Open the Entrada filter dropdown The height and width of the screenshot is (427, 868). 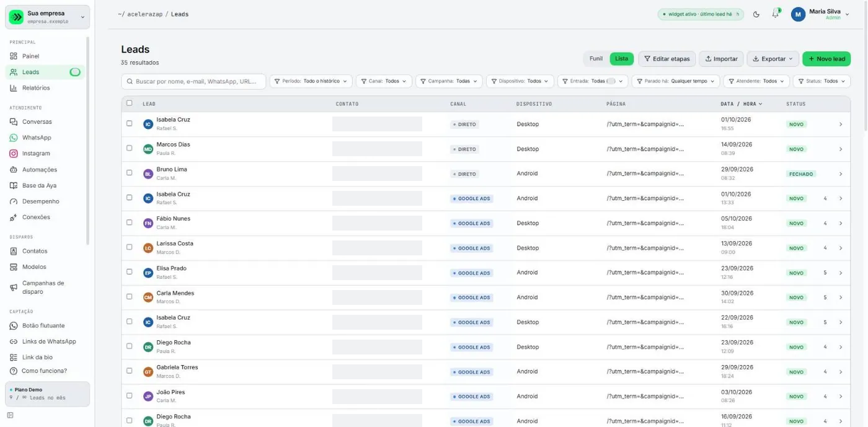tap(593, 81)
